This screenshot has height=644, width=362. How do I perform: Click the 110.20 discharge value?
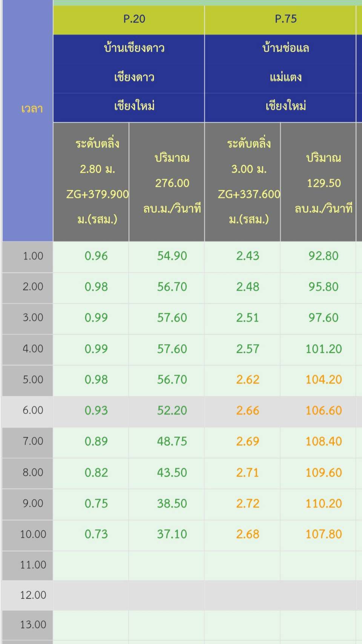click(324, 503)
